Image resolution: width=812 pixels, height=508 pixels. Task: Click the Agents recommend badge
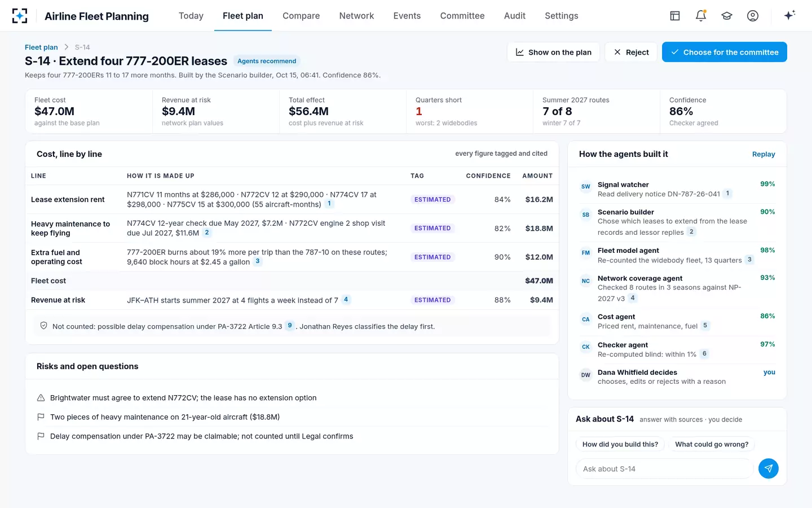267,61
